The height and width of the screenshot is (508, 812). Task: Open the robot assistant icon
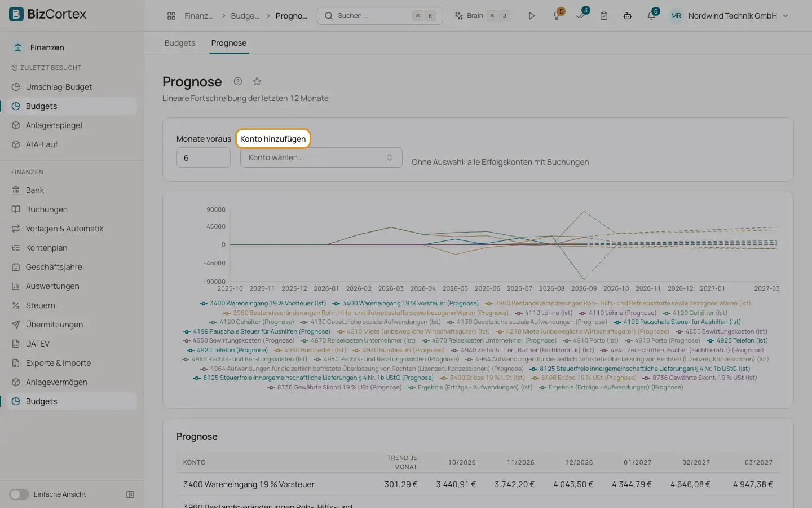(x=628, y=16)
